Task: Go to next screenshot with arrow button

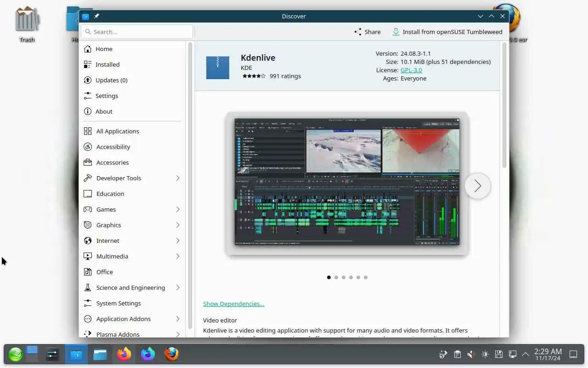Action: click(x=478, y=186)
